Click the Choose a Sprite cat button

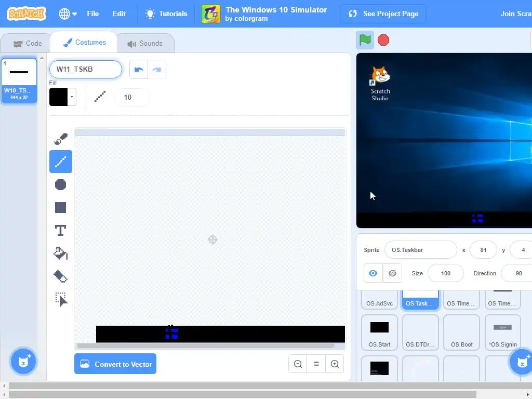[521, 362]
